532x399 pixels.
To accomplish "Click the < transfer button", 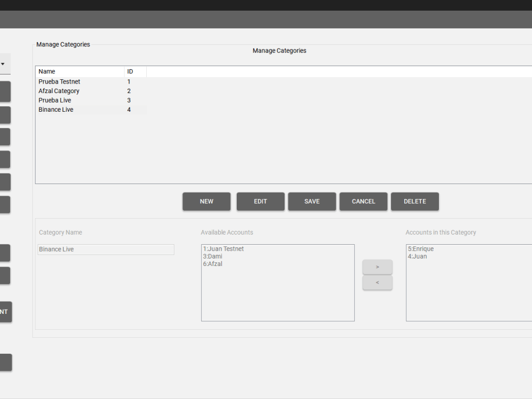I will [377, 282].
